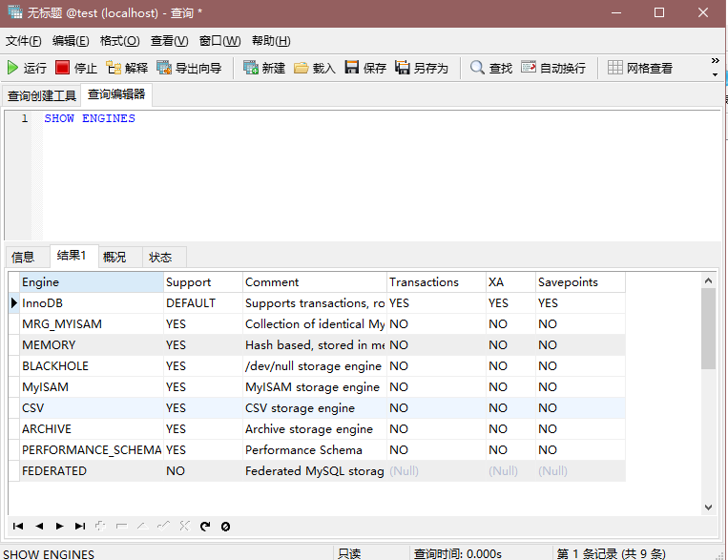Run the query with the green 运行 button
The width and height of the screenshot is (728, 560).
coord(27,68)
